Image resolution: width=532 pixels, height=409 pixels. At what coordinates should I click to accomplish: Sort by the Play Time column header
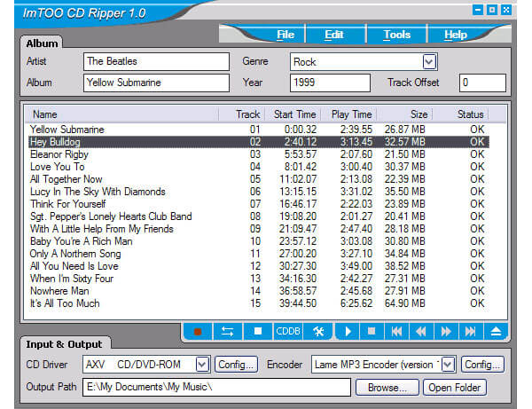coord(349,114)
